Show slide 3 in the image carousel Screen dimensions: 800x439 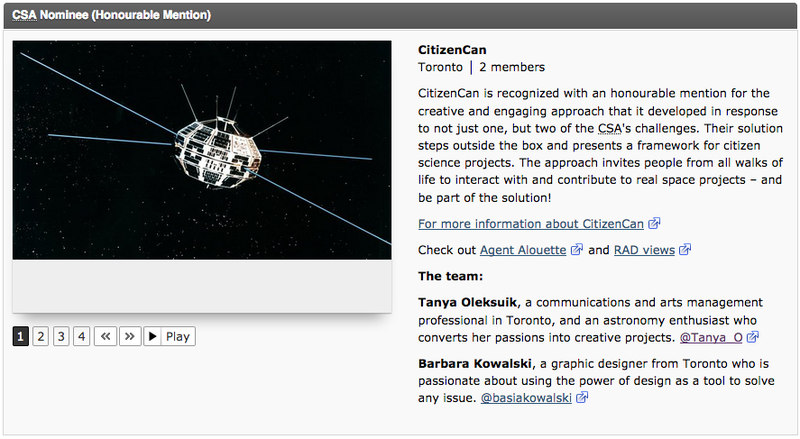61,337
